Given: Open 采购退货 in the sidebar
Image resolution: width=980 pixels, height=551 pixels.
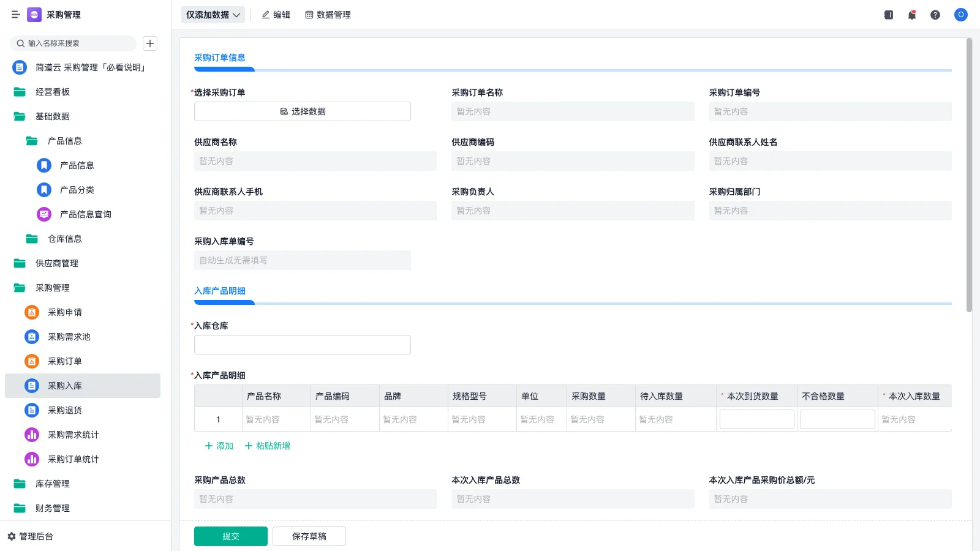Looking at the screenshot, I should tap(83, 410).
